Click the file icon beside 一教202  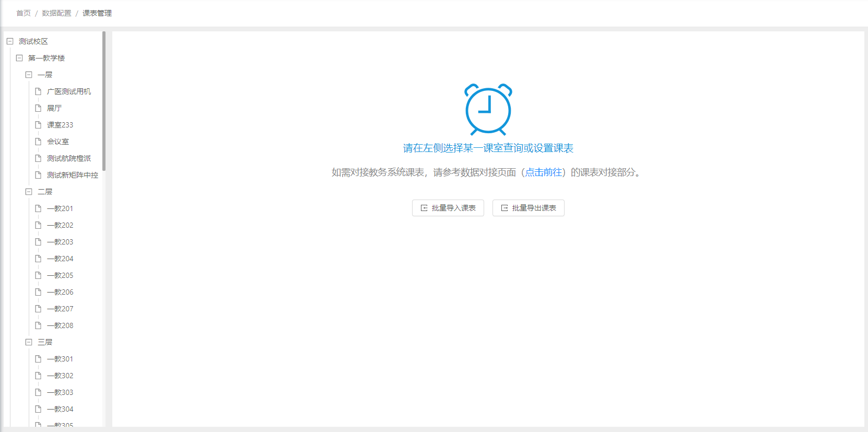point(38,225)
